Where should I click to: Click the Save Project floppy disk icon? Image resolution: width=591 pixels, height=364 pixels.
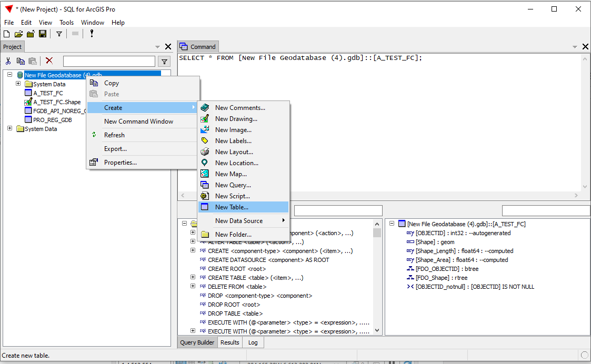pyautogui.click(x=43, y=34)
